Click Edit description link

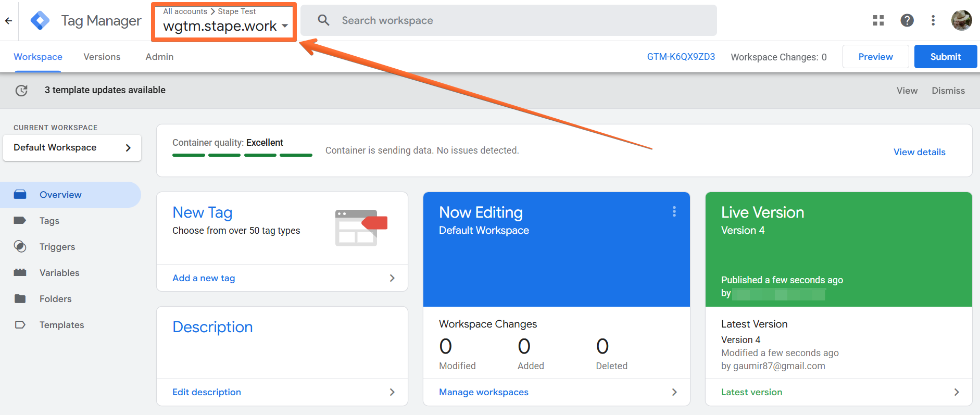tap(207, 392)
